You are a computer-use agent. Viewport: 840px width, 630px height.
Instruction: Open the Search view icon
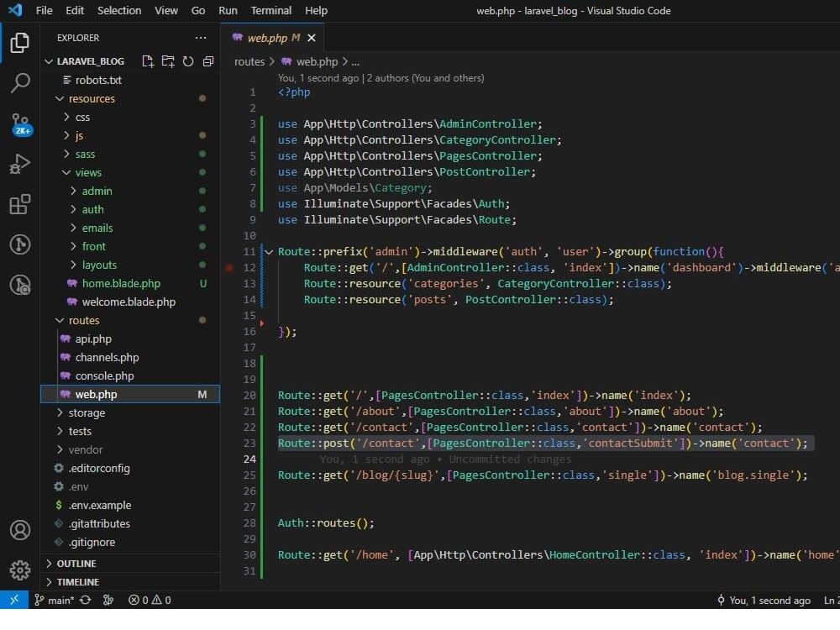click(x=20, y=83)
